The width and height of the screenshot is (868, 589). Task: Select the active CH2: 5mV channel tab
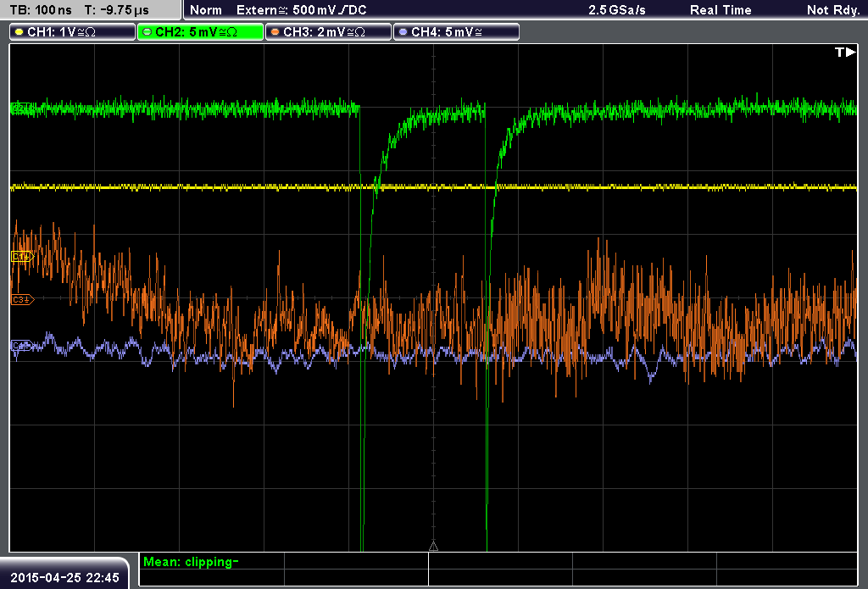[x=200, y=32]
